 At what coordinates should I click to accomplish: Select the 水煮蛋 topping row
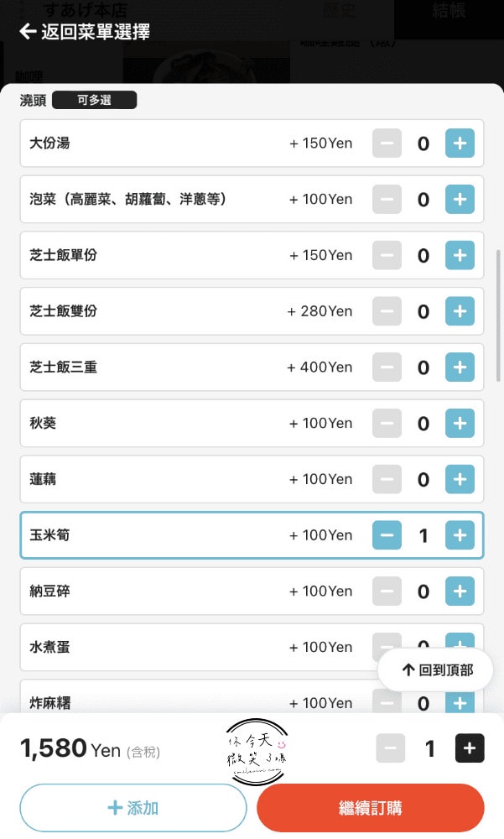(252, 647)
